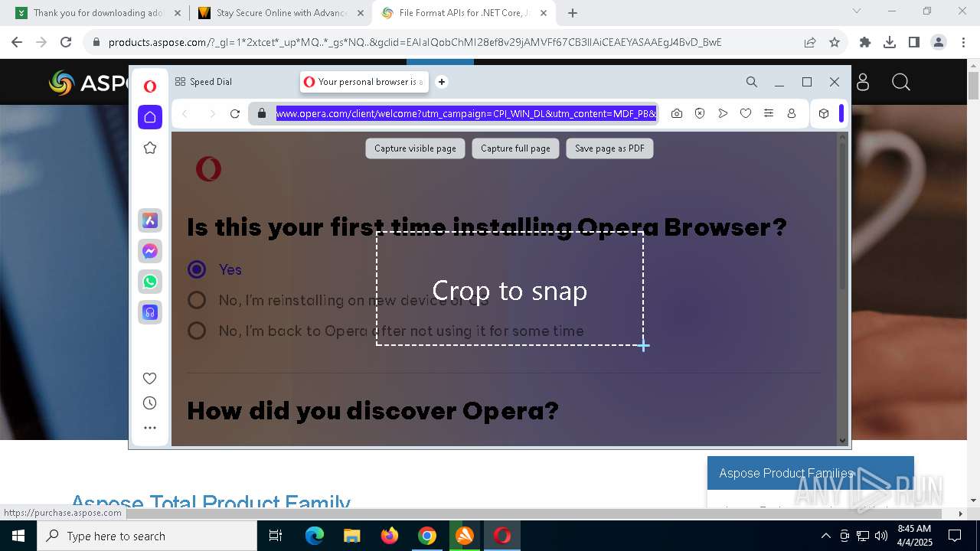Open Opera account profile icon
Screen dimensions: 980x551
[x=792, y=113]
